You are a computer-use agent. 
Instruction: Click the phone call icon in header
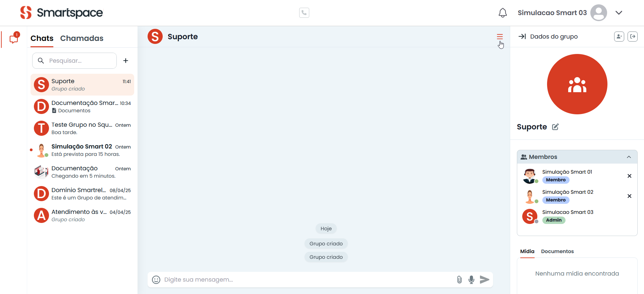304,13
